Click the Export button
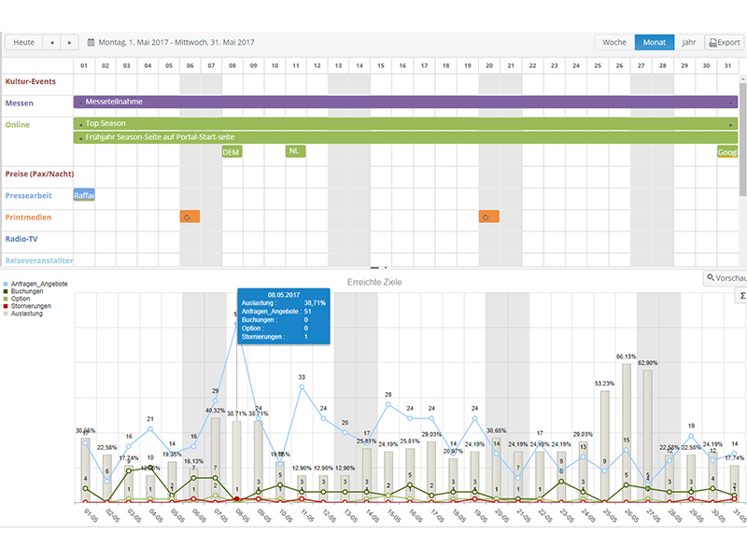Screen dimensions: 747x560 coord(725,42)
